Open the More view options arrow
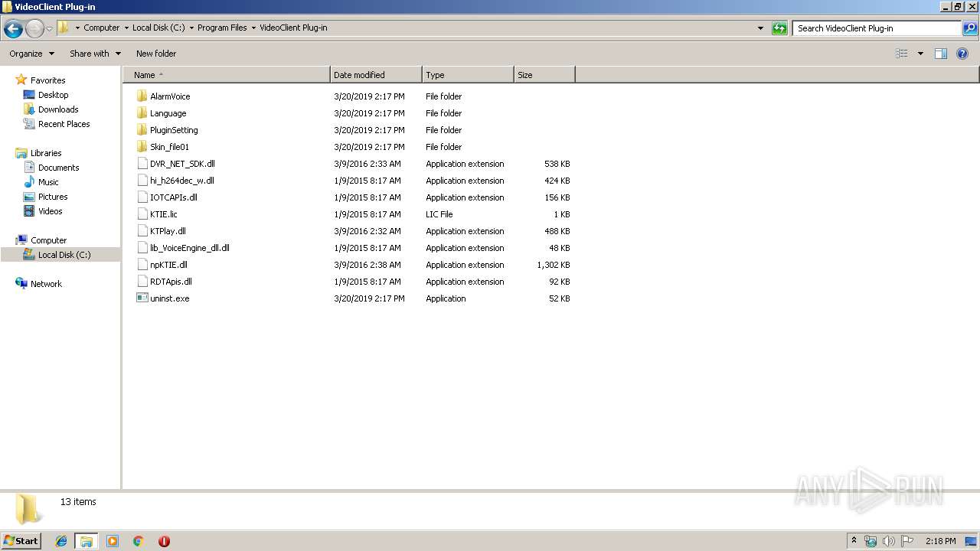The image size is (980, 551). (920, 54)
